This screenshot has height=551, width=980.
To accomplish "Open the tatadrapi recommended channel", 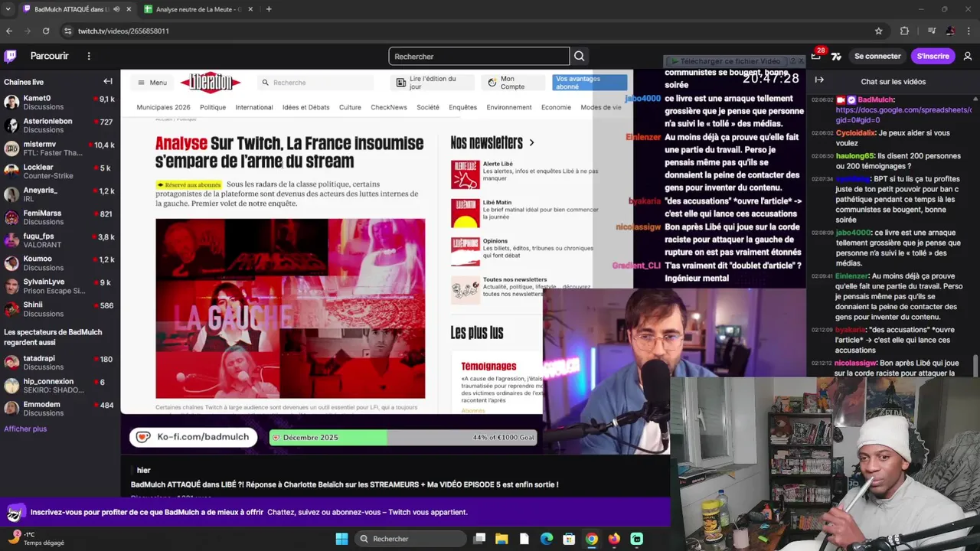I will (x=58, y=363).
